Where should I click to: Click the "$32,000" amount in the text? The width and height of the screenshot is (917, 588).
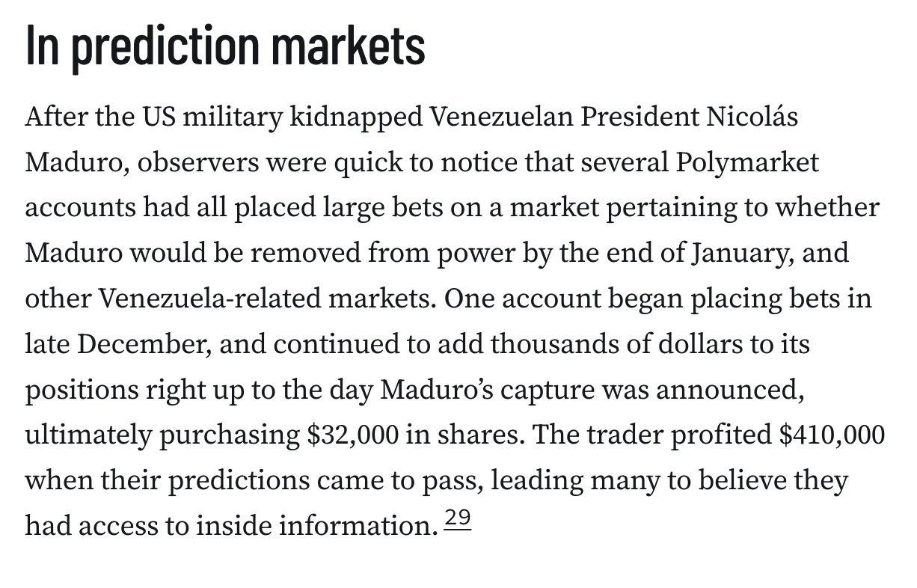click(352, 435)
